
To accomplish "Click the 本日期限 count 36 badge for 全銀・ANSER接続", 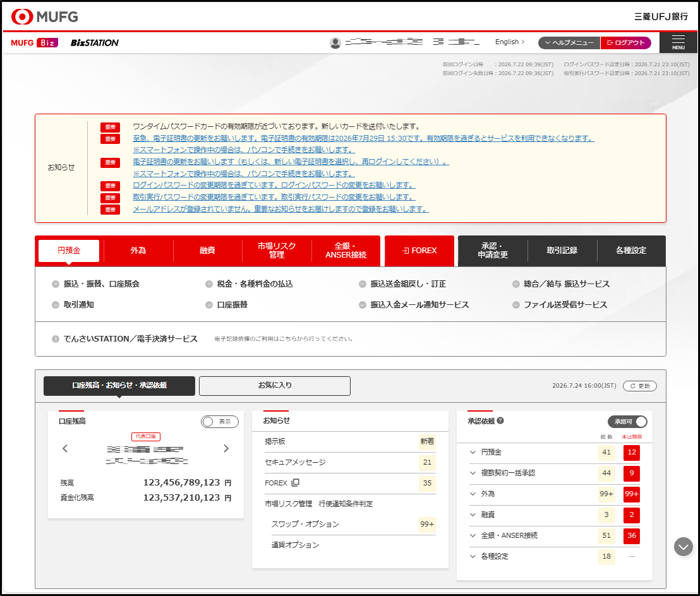I will click(631, 535).
